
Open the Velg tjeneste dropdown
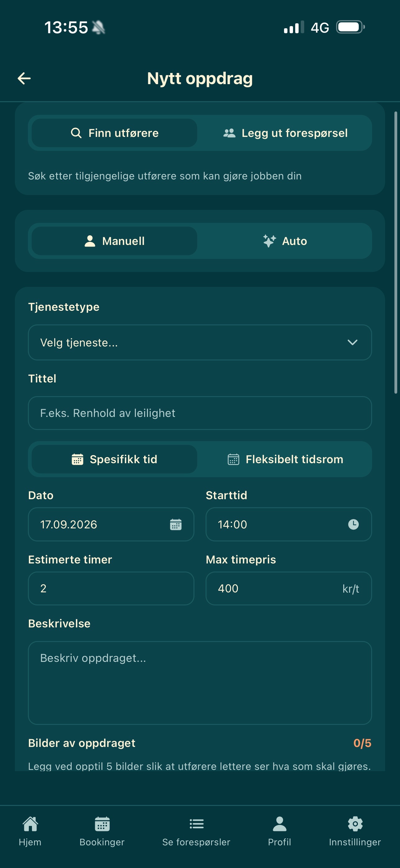(200, 342)
